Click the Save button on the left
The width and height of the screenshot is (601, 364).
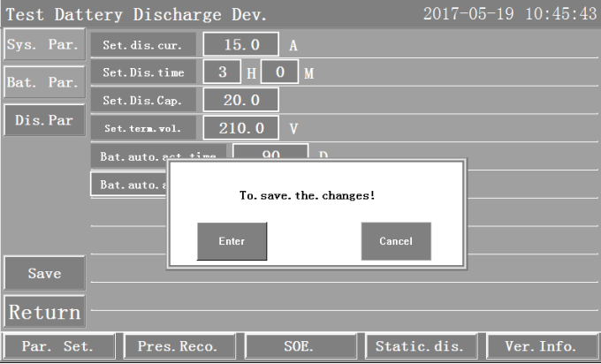(43, 274)
